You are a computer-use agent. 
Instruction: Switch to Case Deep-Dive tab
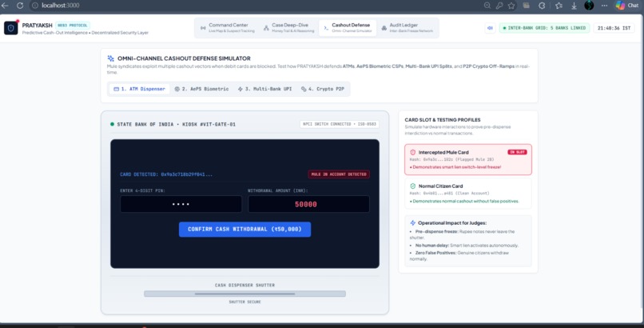(x=288, y=28)
